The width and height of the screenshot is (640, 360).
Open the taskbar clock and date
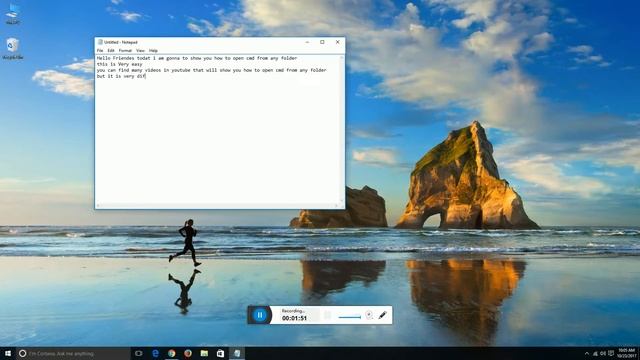(626, 353)
